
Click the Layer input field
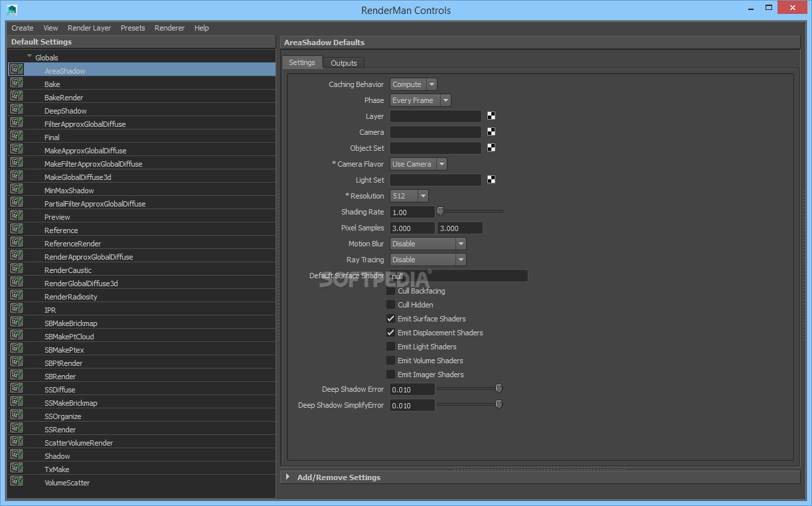pos(436,116)
